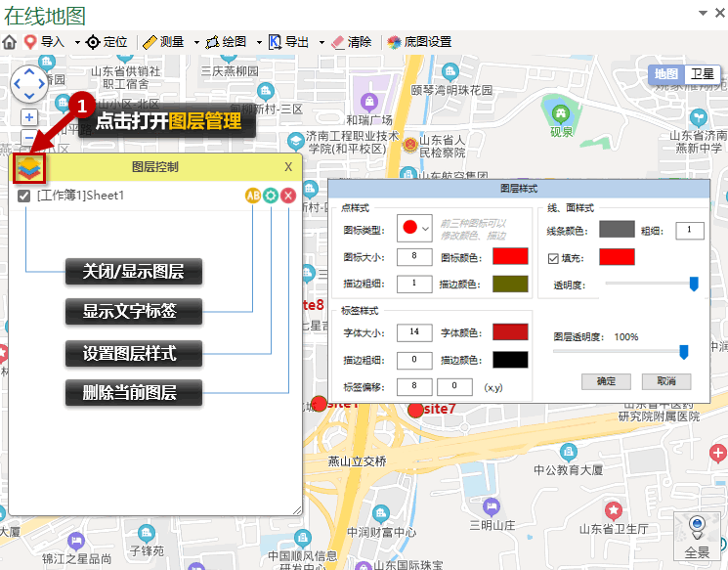Click the map zoom-in plus button
The height and width of the screenshot is (570, 728).
pyautogui.click(x=29, y=117)
